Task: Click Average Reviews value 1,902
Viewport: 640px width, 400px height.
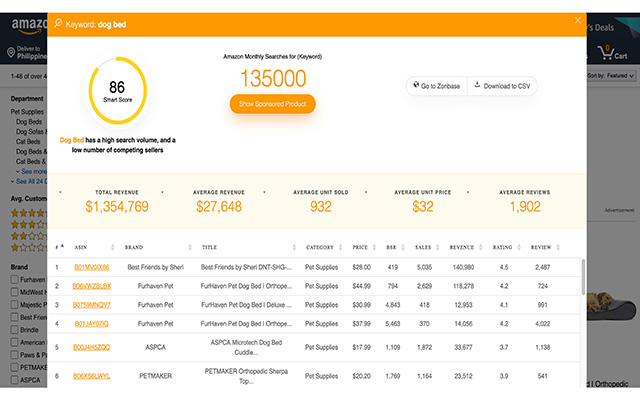Action: coord(525,207)
